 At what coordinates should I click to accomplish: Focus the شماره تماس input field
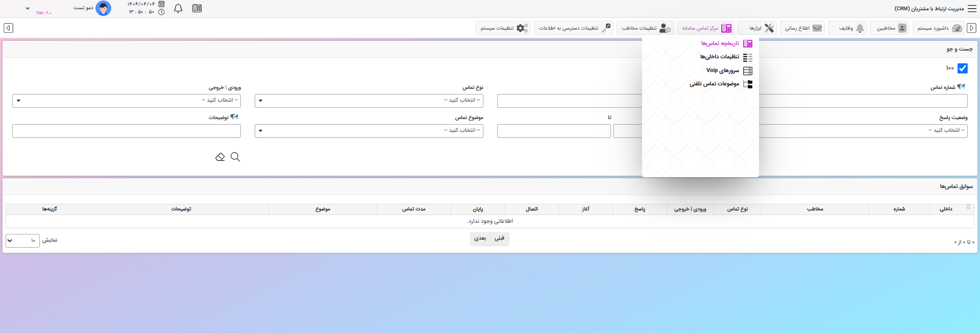coord(863,101)
